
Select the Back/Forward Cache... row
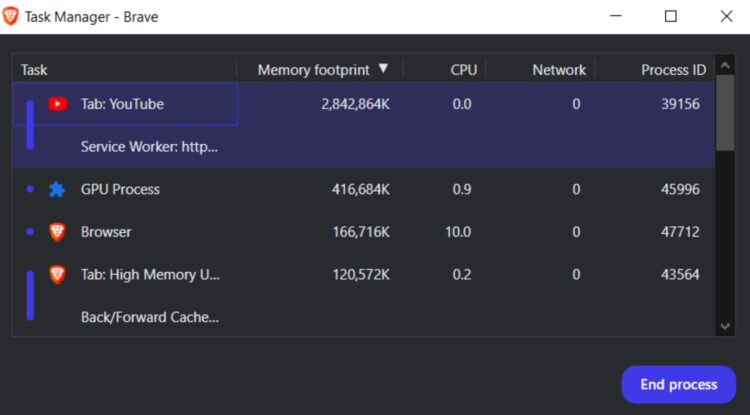point(364,317)
